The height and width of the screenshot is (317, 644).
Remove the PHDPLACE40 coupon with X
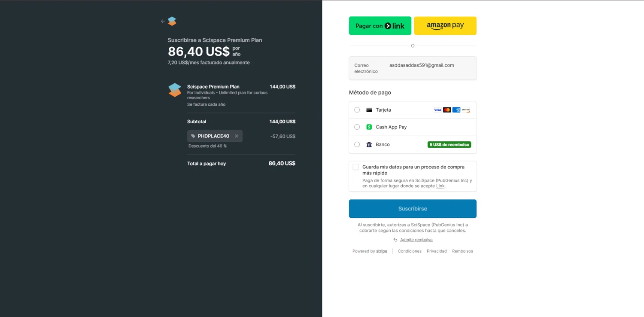[x=237, y=136]
